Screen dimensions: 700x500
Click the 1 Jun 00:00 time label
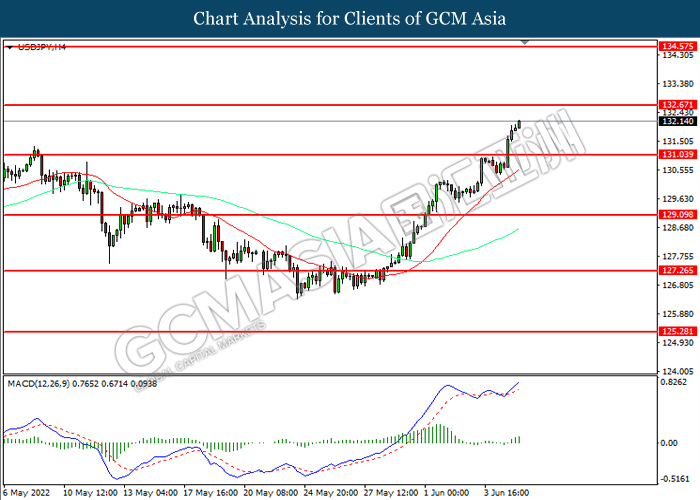coord(447,493)
